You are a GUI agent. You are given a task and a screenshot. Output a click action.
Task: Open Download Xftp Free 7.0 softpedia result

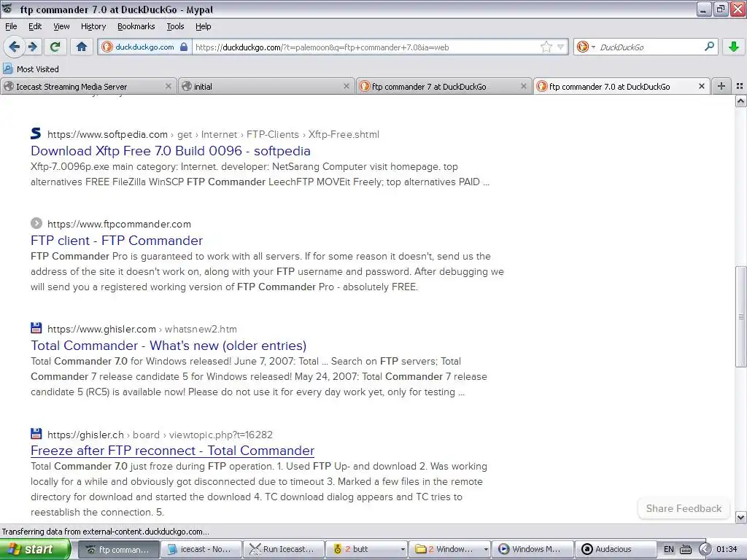(171, 151)
